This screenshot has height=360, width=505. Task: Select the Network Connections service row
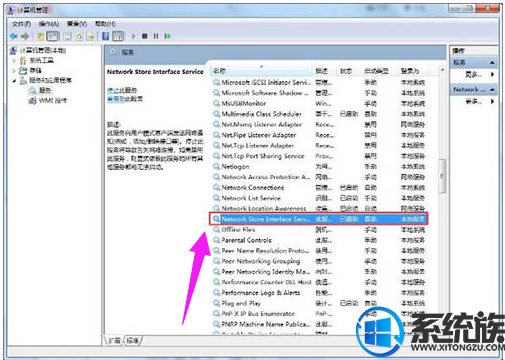[319, 187]
